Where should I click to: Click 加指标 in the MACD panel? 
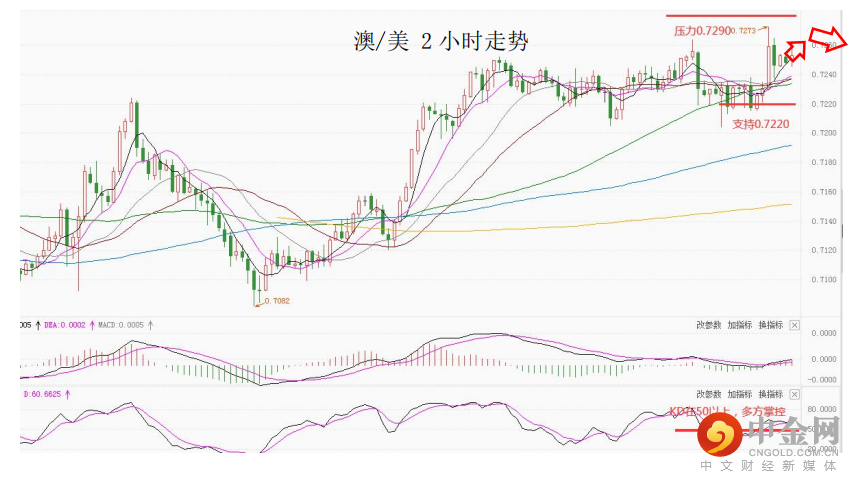[x=740, y=325]
